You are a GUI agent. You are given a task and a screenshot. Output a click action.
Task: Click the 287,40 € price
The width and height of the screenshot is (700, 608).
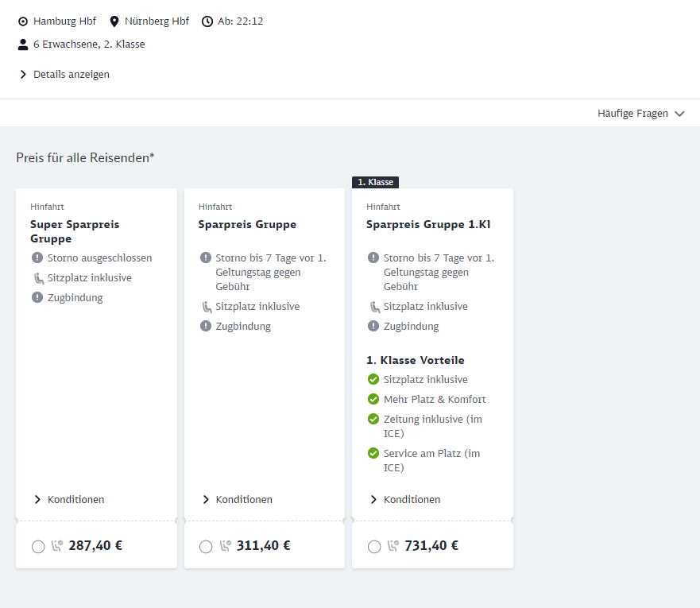95,545
